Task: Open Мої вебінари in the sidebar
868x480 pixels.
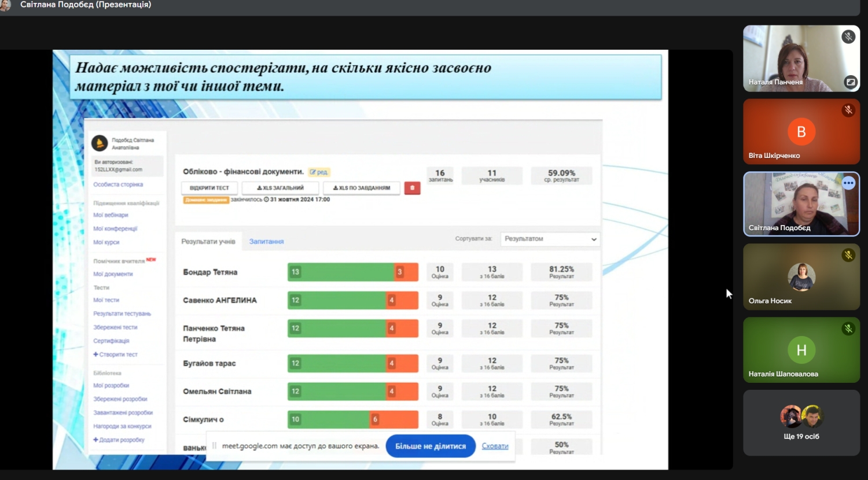Action: point(111,215)
